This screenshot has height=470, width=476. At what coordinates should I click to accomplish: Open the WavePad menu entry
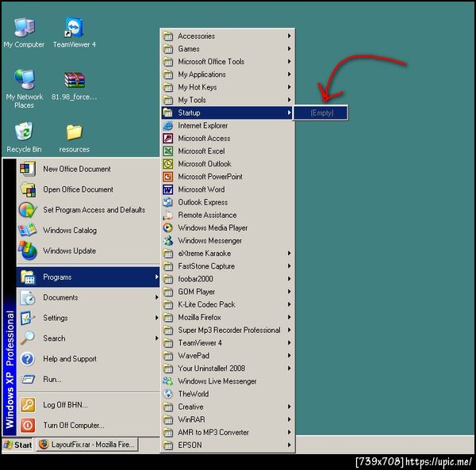pyautogui.click(x=228, y=356)
